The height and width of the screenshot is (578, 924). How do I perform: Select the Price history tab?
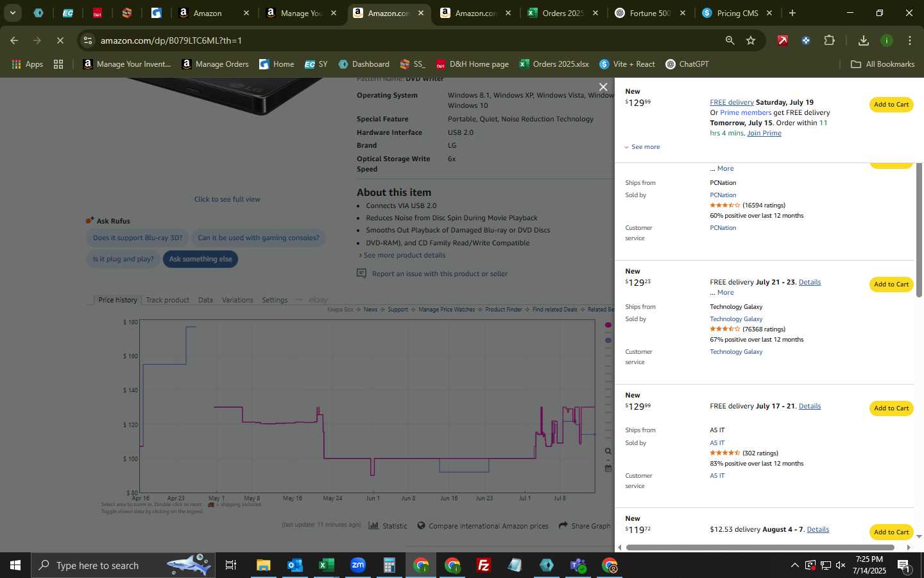(x=117, y=300)
